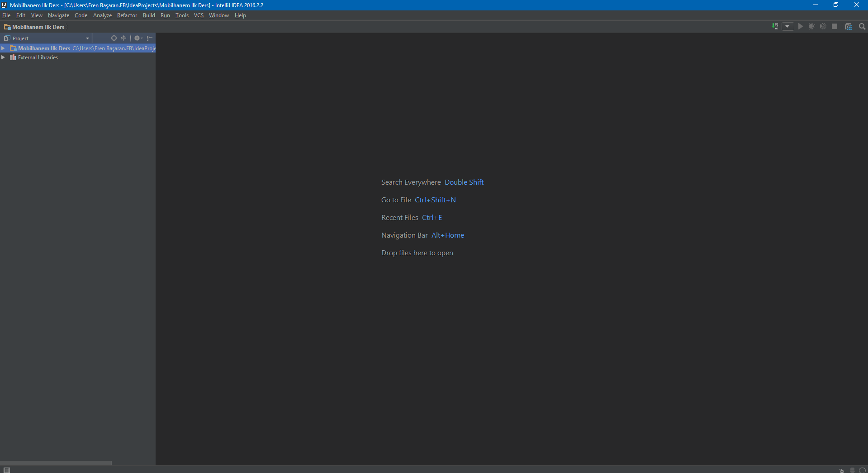Open Project panel gear settings
This screenshot has width=868, height=473.
138,38
